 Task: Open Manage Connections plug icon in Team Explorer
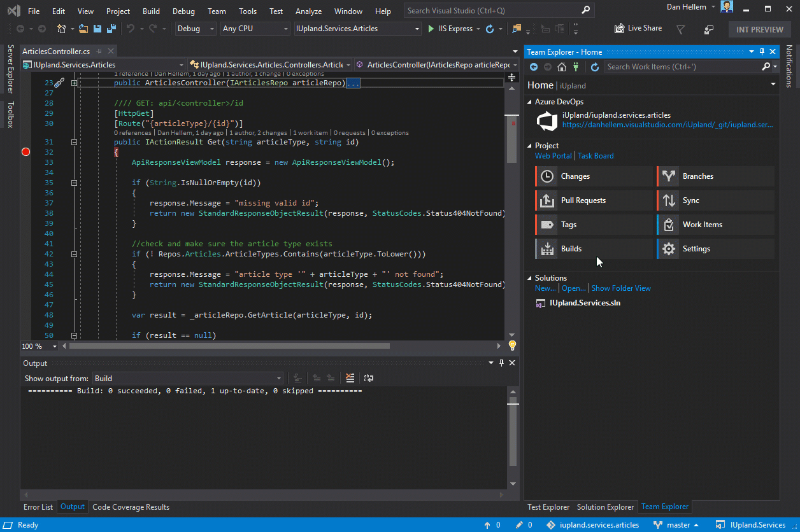coord(575,66)
